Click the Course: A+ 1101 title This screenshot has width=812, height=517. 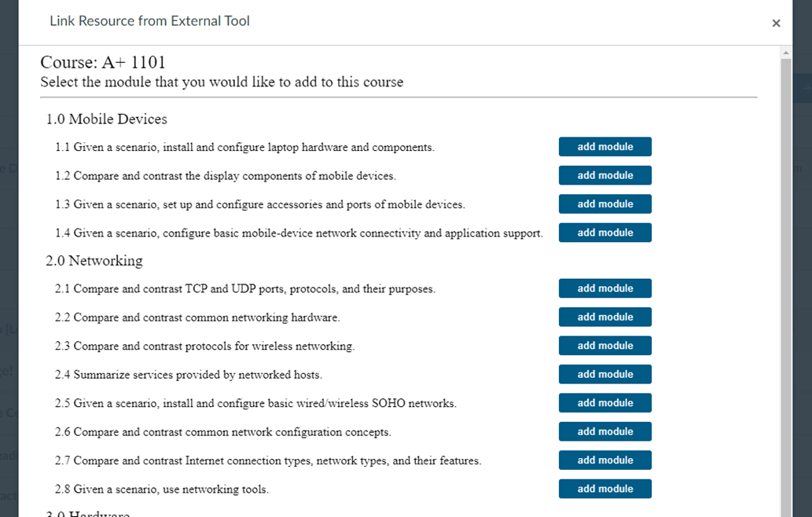pos(103,63)
